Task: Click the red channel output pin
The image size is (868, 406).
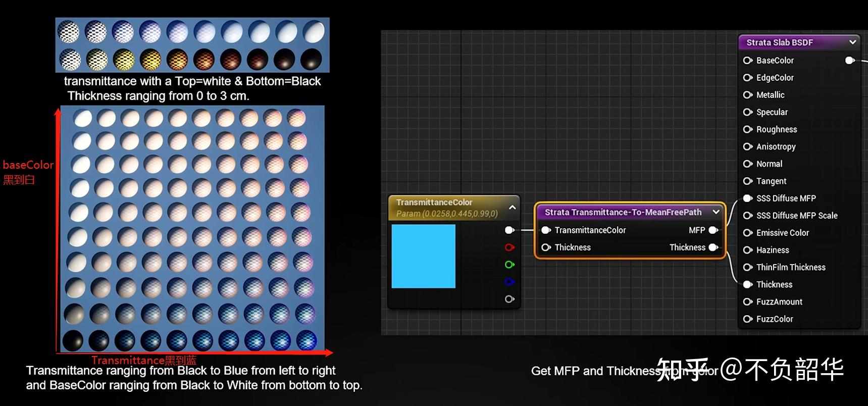Action: (509, 247)
